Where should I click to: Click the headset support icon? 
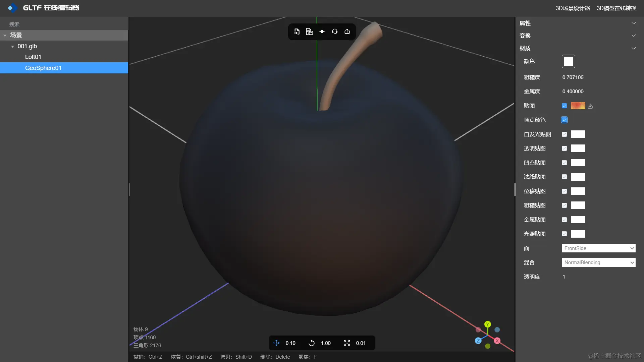click(x=334, y=32)
